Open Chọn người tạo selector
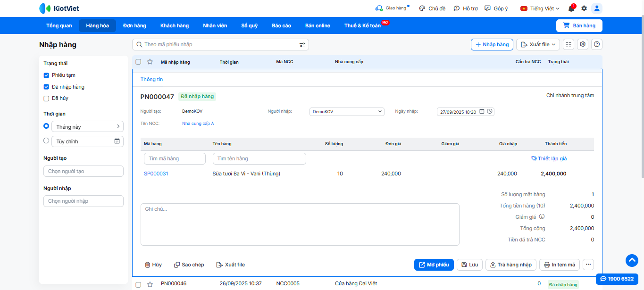This screenshot has width=644, height=290. point(84,171)
